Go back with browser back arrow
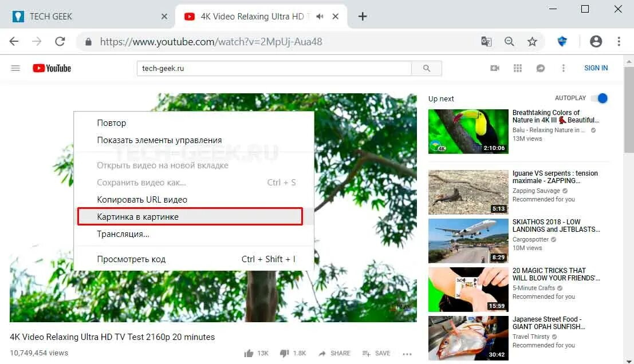Screen dimensions: 634x364 pos(14,41)
